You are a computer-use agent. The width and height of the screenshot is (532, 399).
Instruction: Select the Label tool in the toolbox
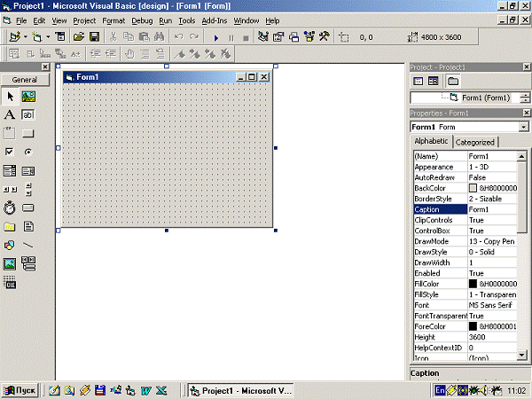[10, 114]
